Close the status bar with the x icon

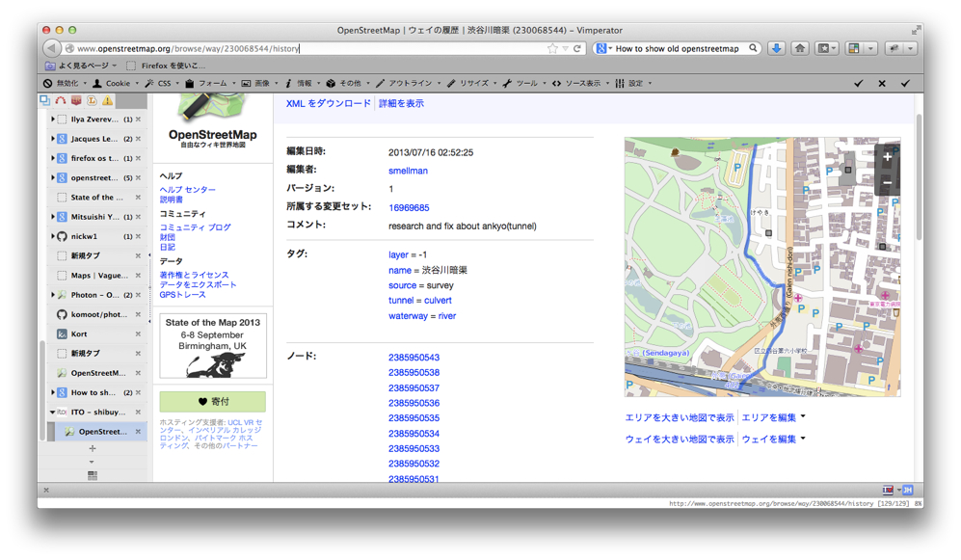click(46, 491)
